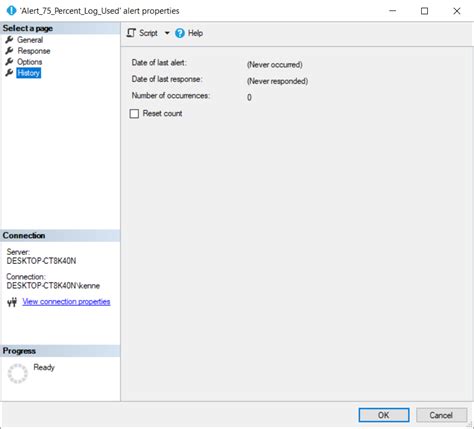
Task: Cancel the alert properties dialog
Action: coord(441,415)
